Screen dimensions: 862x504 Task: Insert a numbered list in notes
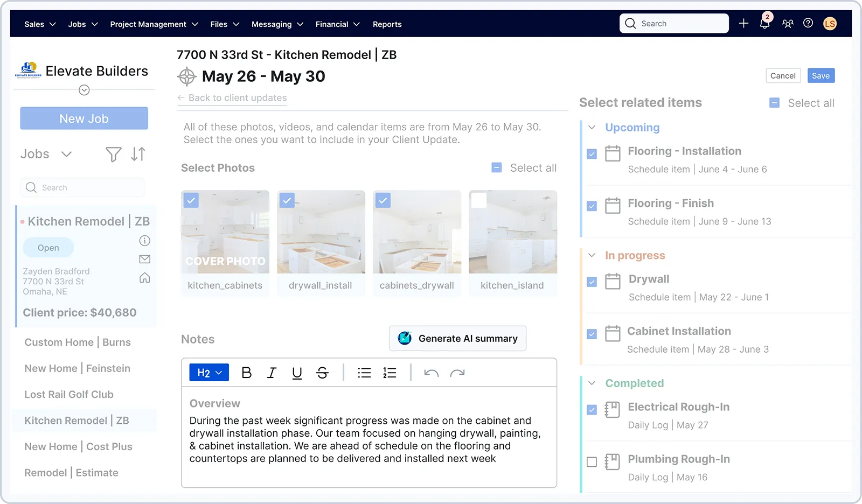(x=390, y=373)
